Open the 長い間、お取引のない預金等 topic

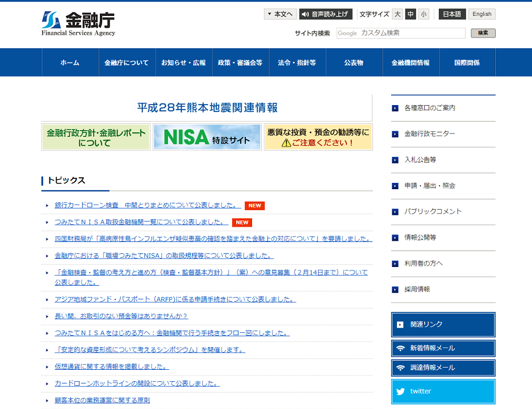121,316
